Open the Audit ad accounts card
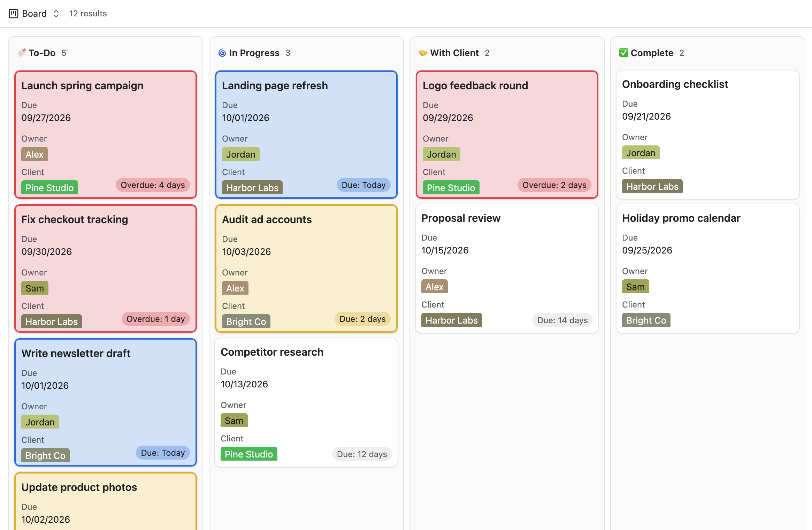The image size is (812, 530). (x=306, y=268)
